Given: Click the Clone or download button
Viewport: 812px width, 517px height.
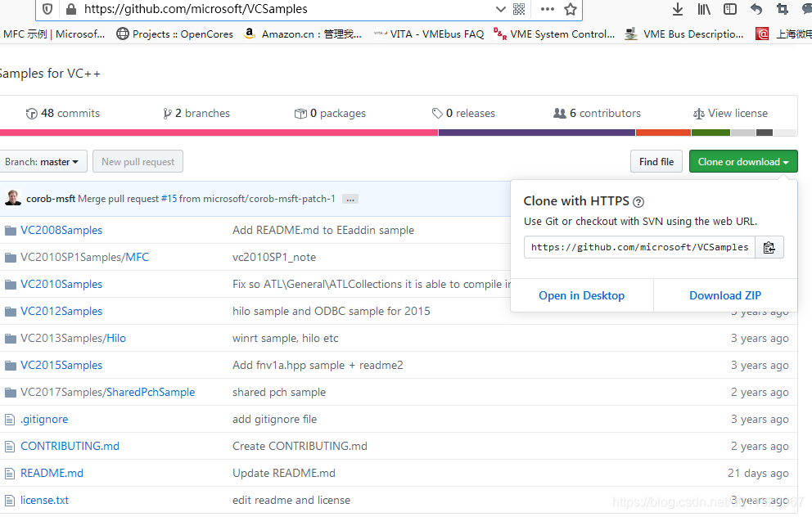Looking at the screenshot, I should (743, 161).
